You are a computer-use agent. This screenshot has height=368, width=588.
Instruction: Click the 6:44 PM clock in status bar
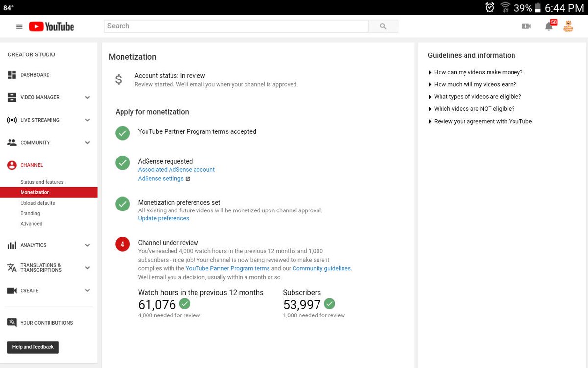point(564,8)
